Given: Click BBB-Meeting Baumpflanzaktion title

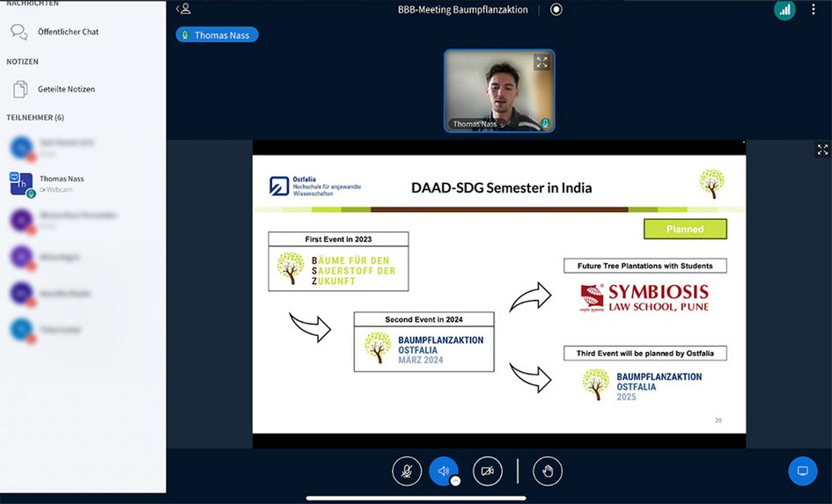Looking at the screenshot, I should [x=463, y=10].
